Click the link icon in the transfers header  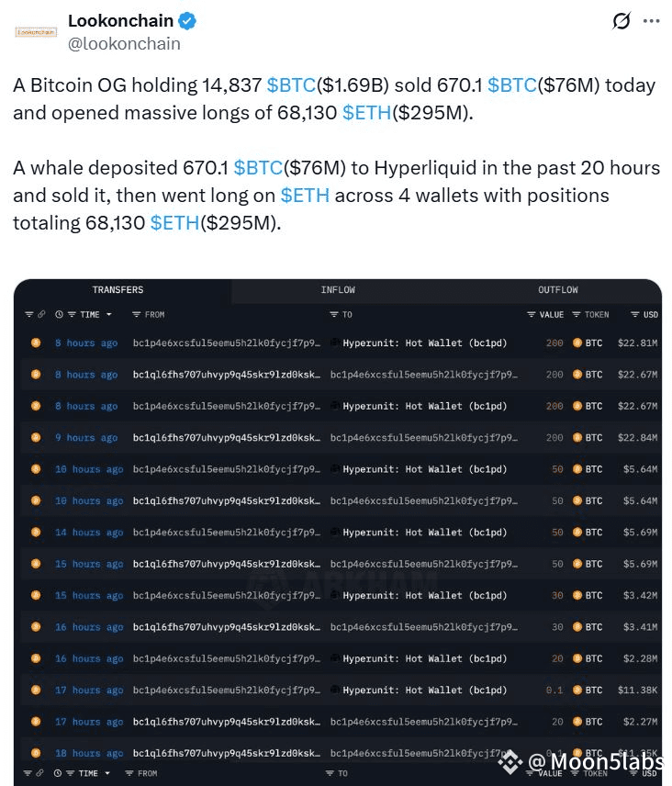pos(41,314)
